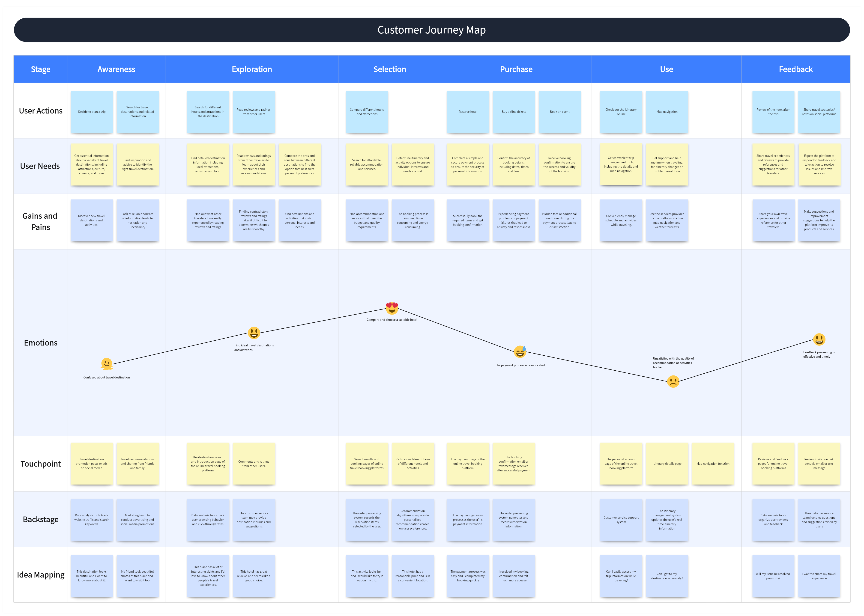
Task: Select the 'Buy airline tickets' note
Action: point(514,112)
